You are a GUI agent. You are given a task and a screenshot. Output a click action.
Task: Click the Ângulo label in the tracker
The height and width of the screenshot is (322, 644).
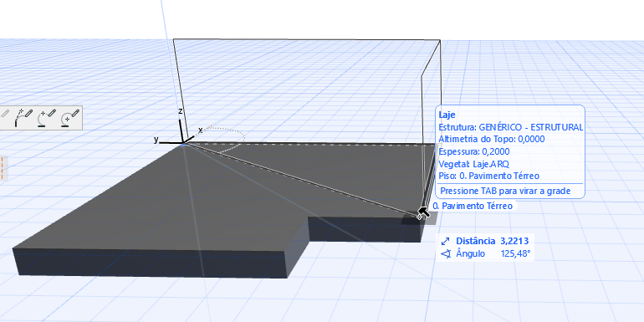[x=470, y=253]
